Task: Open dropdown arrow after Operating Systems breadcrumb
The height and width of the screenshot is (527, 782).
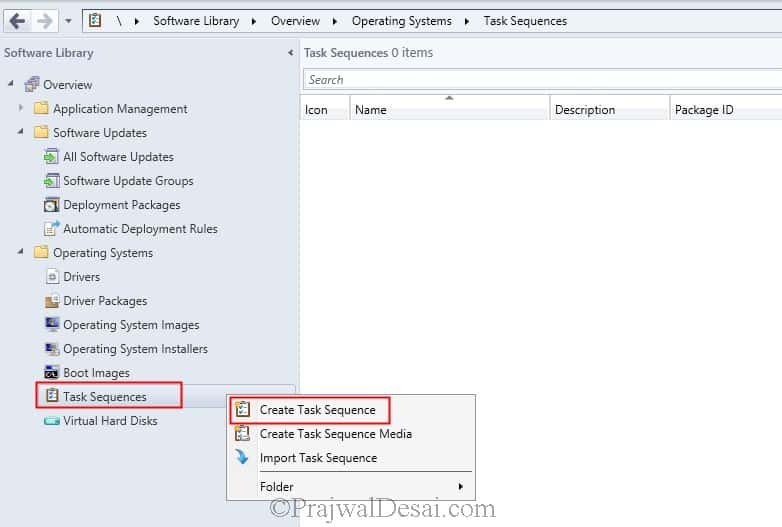Action: 467,21
